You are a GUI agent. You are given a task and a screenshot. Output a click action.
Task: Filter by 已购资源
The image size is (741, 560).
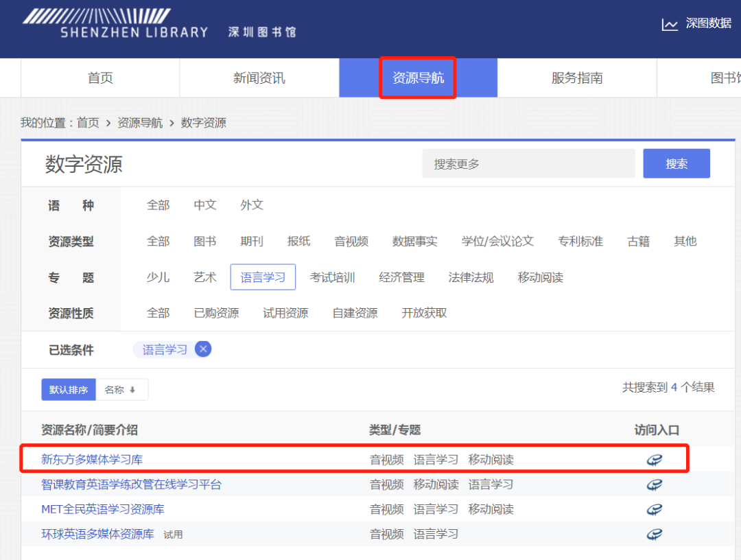216,313
